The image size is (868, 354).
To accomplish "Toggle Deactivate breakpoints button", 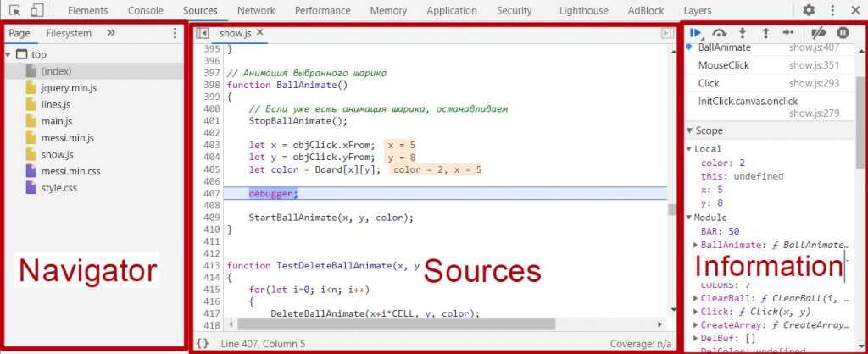I will pos(818,33).
